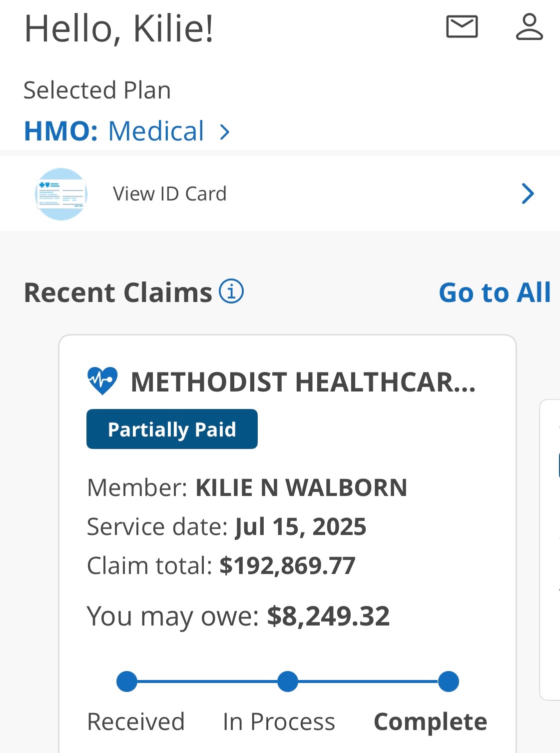Open the user profile icon
This screenshot has height=753, width=560.
(529, 26)
